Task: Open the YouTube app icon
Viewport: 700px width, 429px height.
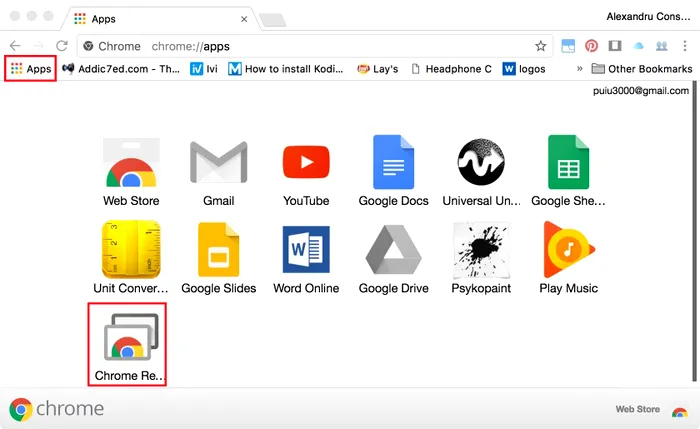Action: [x=306, y=172]
